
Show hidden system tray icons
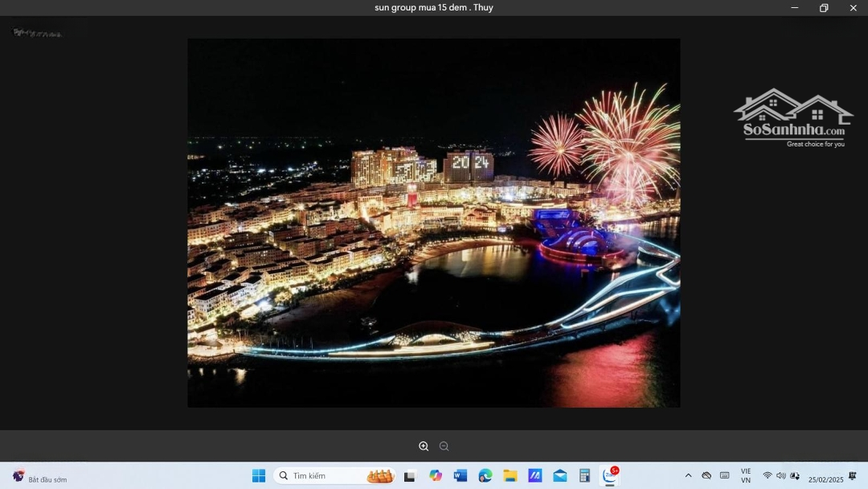click(688, 475)
